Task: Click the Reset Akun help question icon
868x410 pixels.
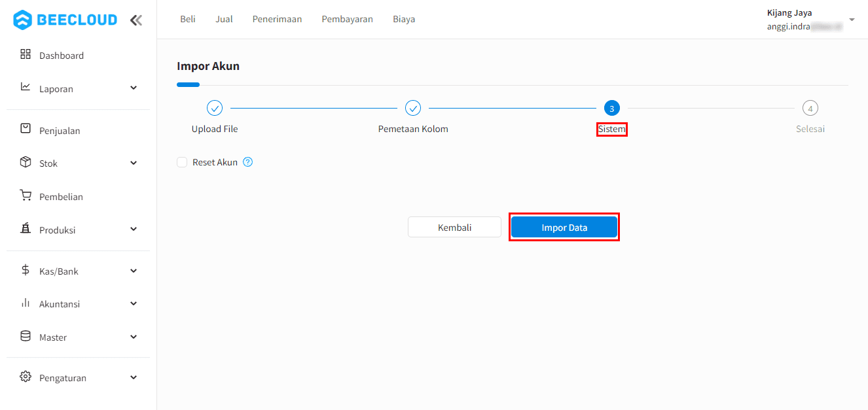Action: [247, 162]
